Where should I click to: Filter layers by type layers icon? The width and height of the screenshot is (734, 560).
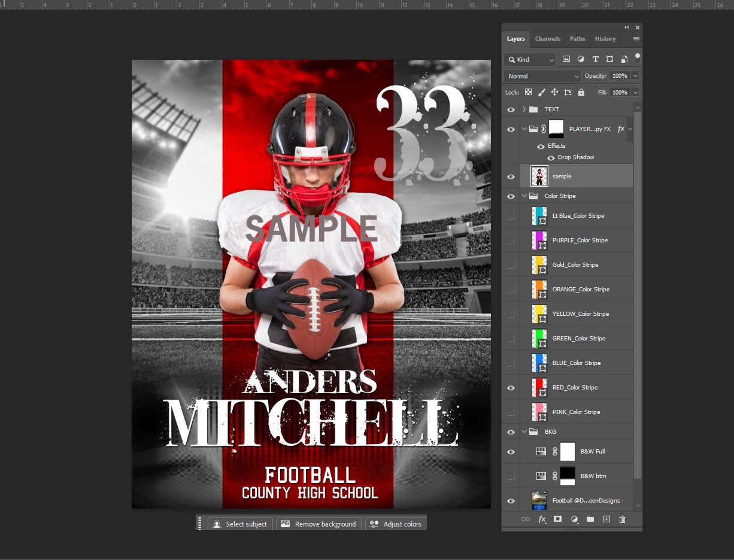[x=595, y=59]
